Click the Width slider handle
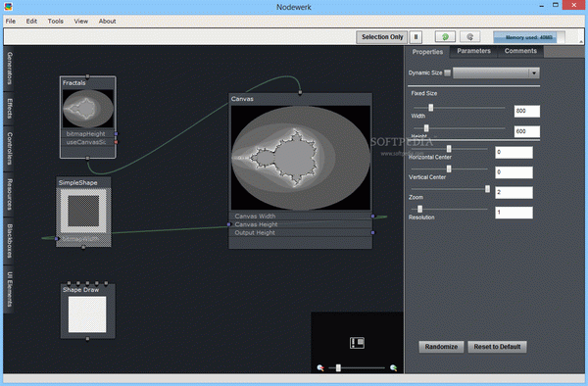This screenshot has width=588, height=386. pyautogui.click(x=431, y=108)
